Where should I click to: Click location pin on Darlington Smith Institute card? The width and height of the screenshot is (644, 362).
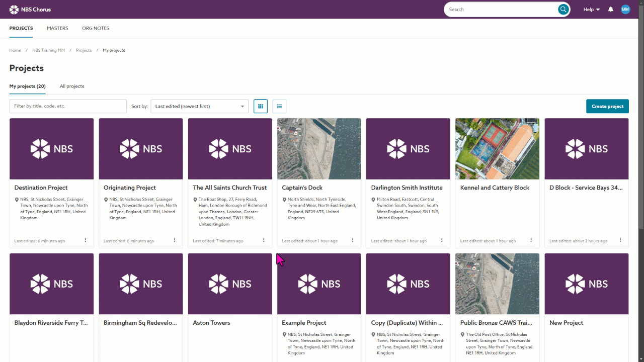373,200
